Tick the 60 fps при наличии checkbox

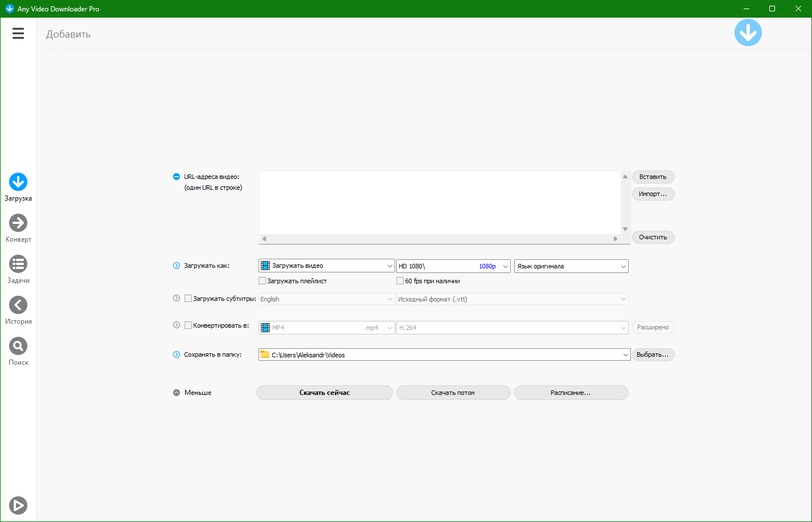[x=400, y=281]
